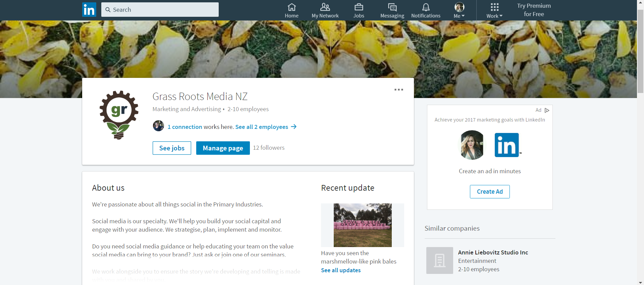Click the page scrollbar down arrow

pyautogui.click(x=640, y=282)
